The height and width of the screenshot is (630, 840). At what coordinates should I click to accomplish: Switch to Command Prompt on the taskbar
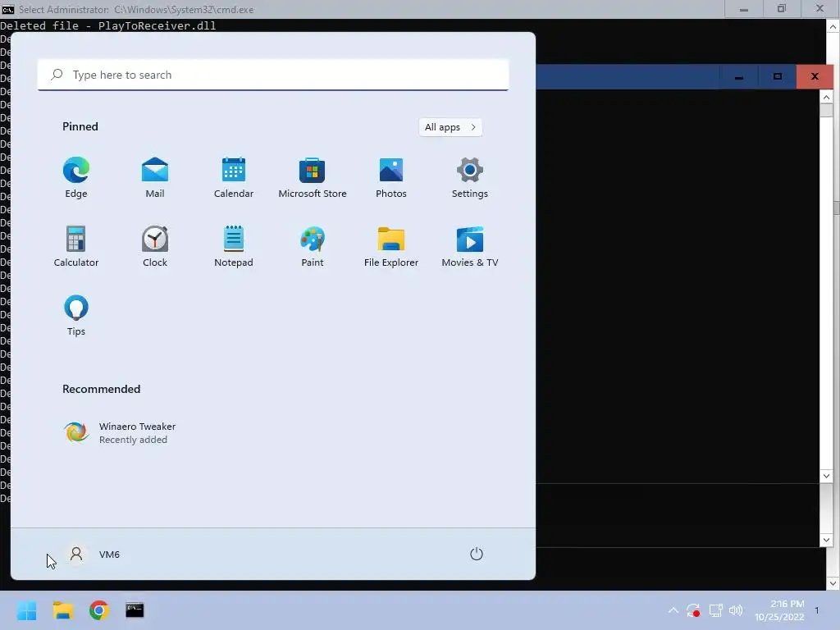pos(135,610)
